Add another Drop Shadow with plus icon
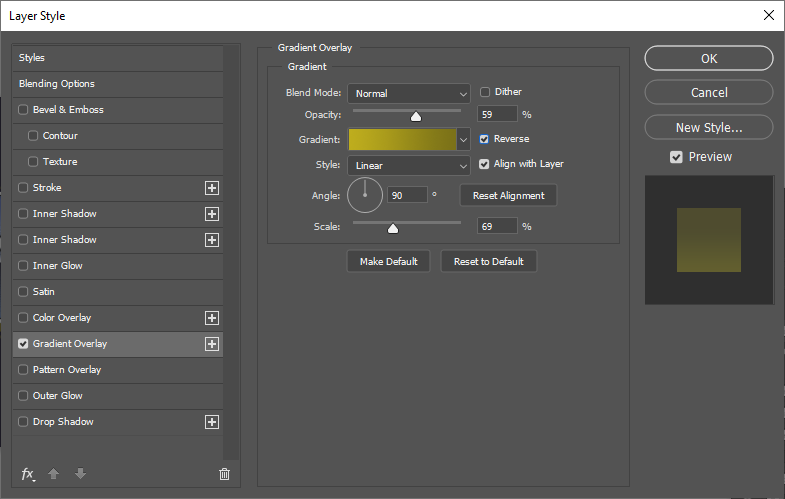 click(211, 422)
